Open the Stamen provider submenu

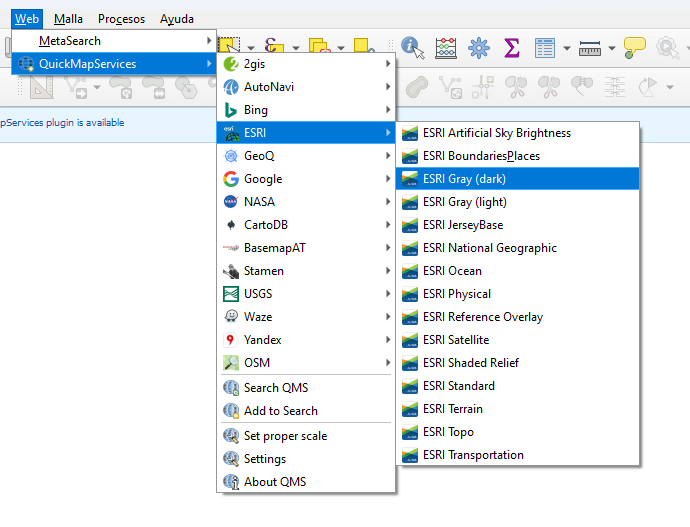[x=306, y=271]
